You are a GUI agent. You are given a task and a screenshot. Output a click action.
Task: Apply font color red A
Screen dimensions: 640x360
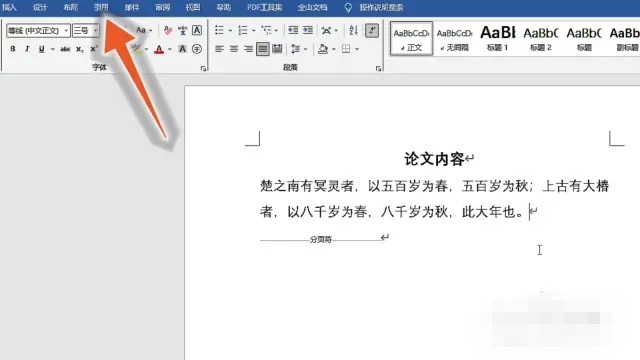(x=159, y=49)
